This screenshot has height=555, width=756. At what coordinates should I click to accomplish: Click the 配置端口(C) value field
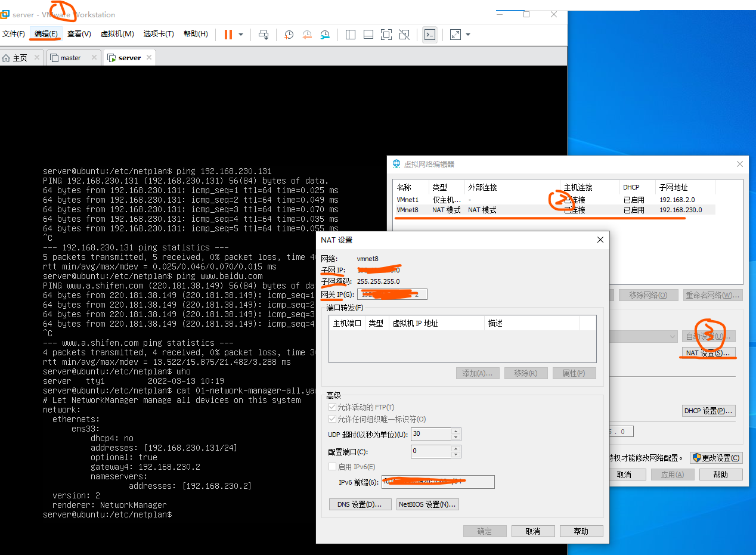pyautogui.click(x=431, y=451)
